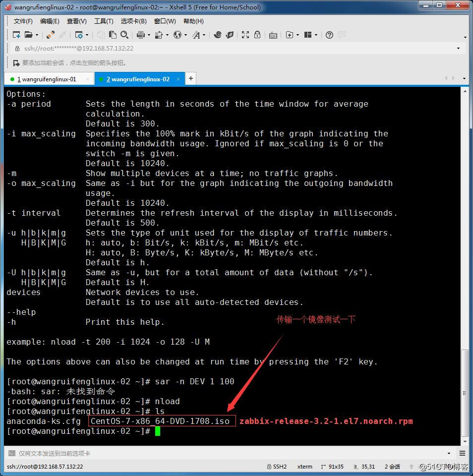The image size is (473, 476).
Task: Click the Tab arrangement layout icon
Action: pyautogui.click(x=308, y=35)
